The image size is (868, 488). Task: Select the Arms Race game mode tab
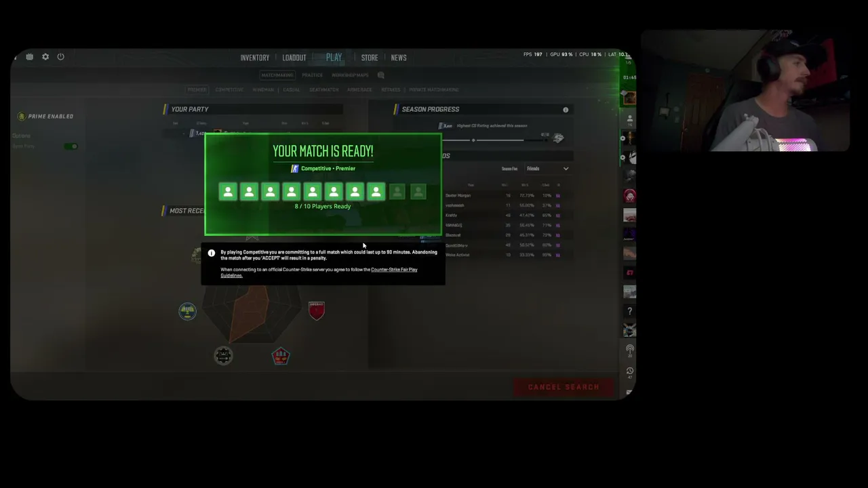pyautogui.click(x=359, y=89)
